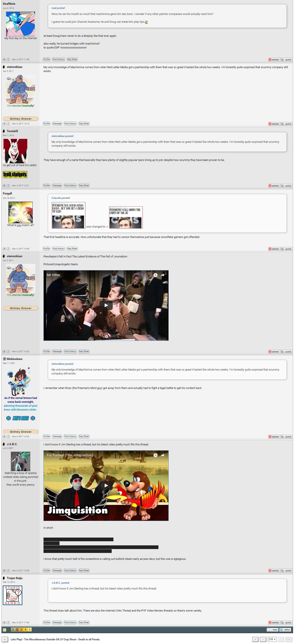The width and height of the screenshot is (295, 644).
Task: Quote Forgall's post
Action: (287, 249)
